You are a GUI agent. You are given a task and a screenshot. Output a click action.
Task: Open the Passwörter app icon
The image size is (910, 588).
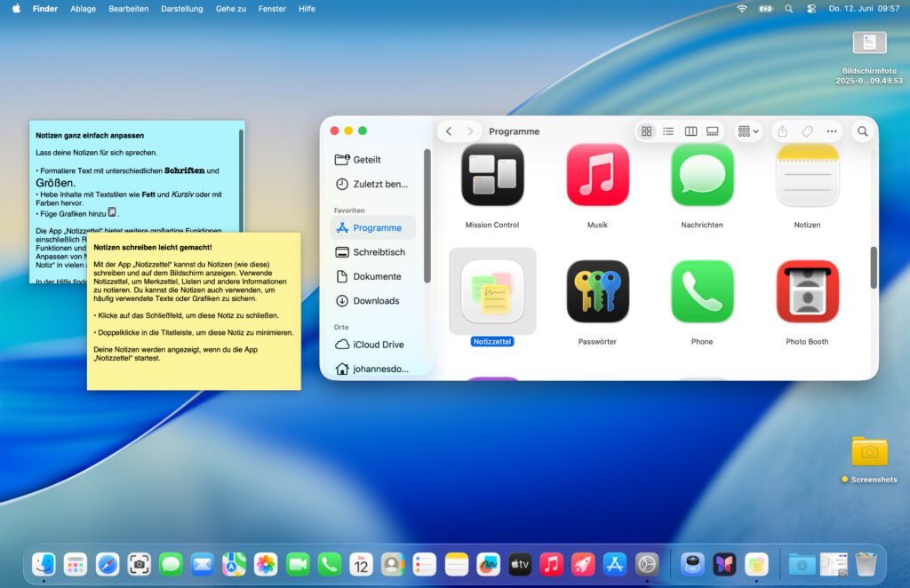pyautogui.click(x=597, y=291)
